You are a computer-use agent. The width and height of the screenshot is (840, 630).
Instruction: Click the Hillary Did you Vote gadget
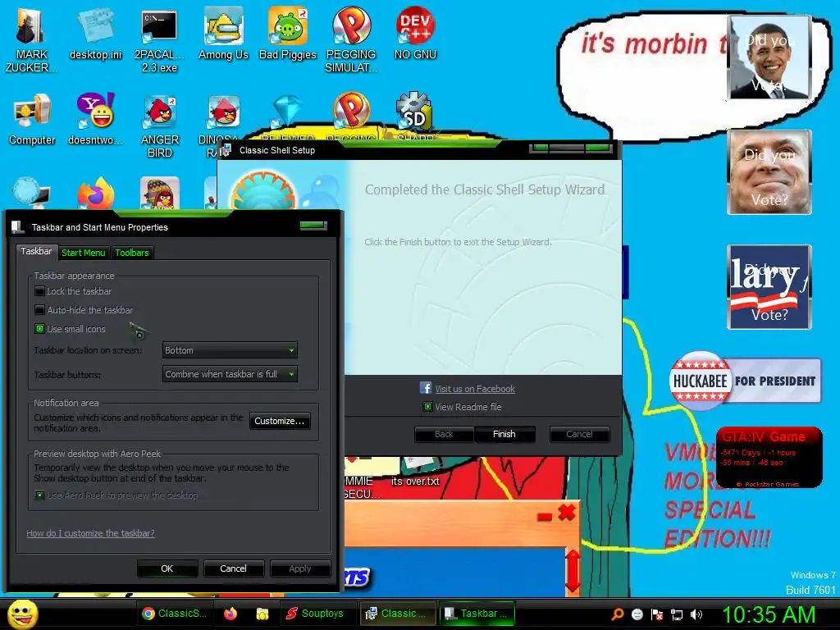click(x=769, y=287)
